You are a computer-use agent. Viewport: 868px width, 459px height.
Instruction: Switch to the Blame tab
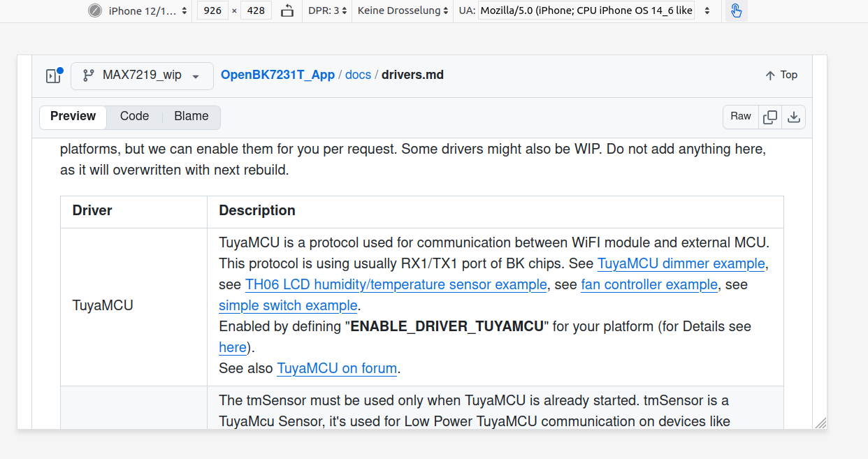(x=191, y=117)
